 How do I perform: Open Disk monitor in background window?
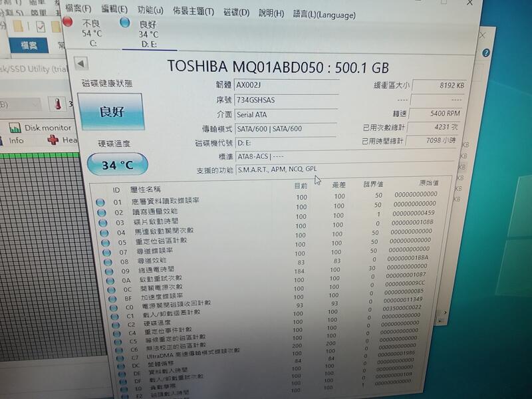[41, 128]
